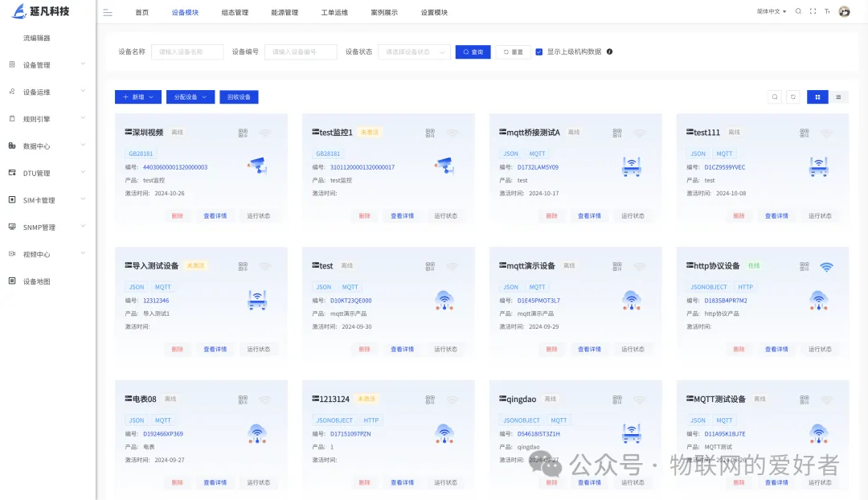
Task: Open QR code for test111 device
Action: 805,133
